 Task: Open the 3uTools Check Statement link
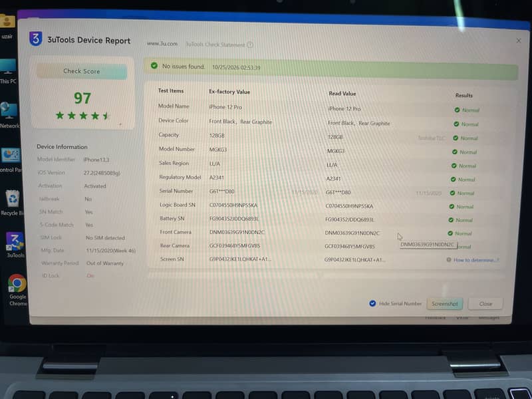(215, 45)
